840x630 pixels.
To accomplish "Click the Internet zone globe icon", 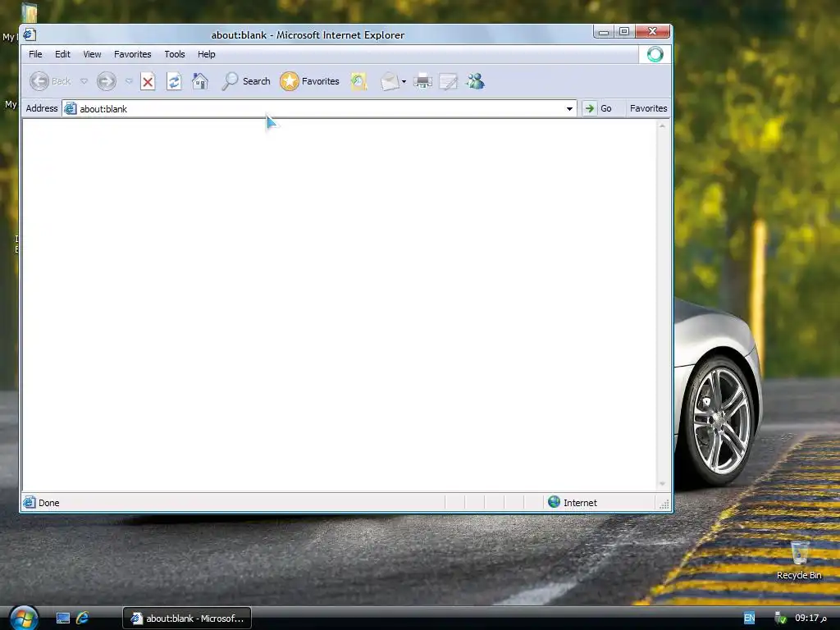I will 554,502.
